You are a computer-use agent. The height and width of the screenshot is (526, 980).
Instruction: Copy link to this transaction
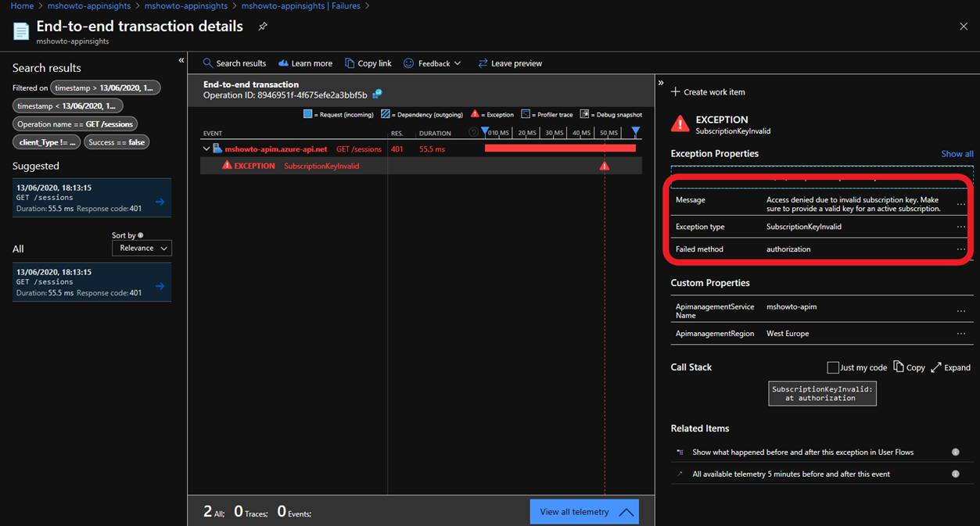(368, 63)
